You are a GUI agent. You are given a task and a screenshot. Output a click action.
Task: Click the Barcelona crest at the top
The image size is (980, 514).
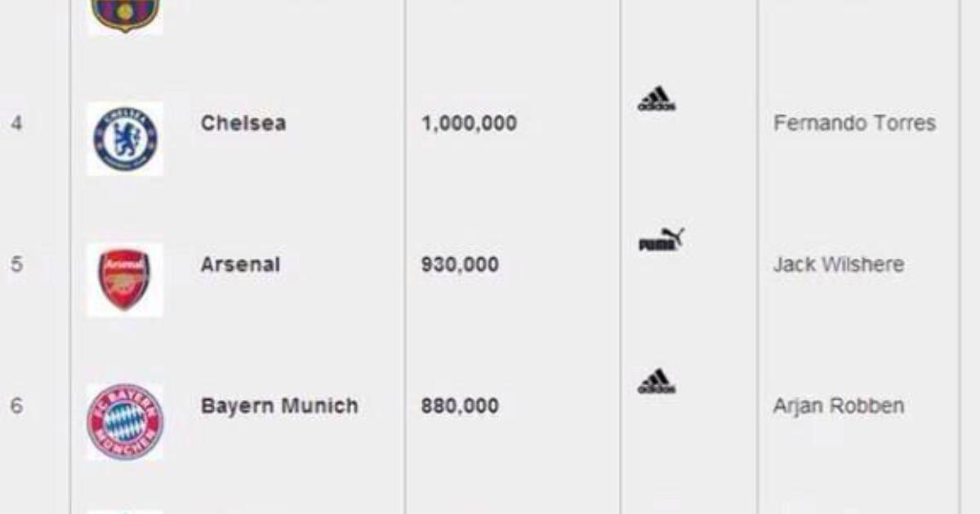125,15
